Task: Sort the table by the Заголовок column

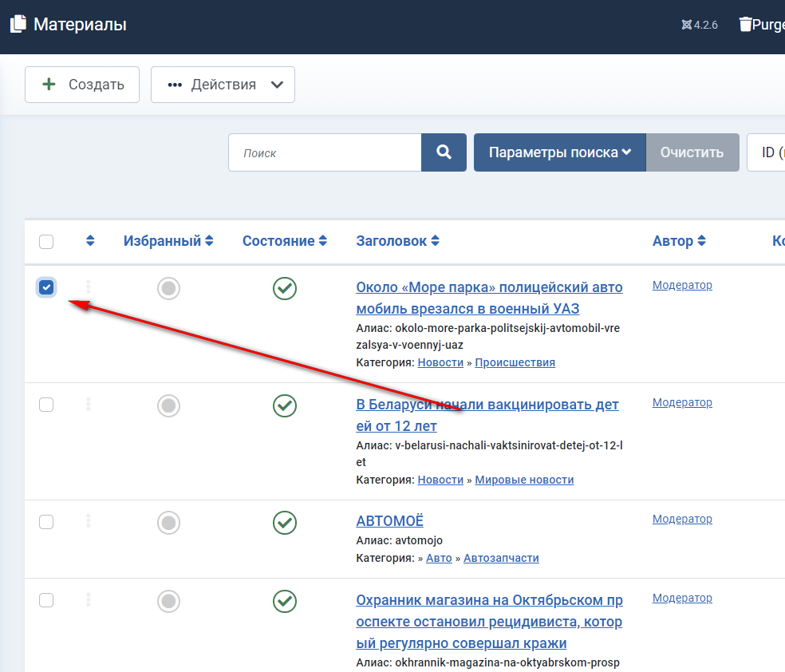Action: [397, 241]
